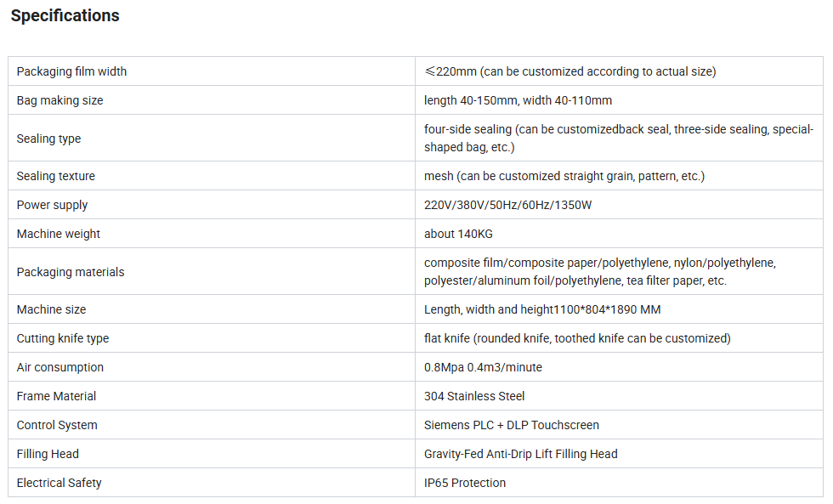
Task: Click the Sealing type row label
Action: 48,139
